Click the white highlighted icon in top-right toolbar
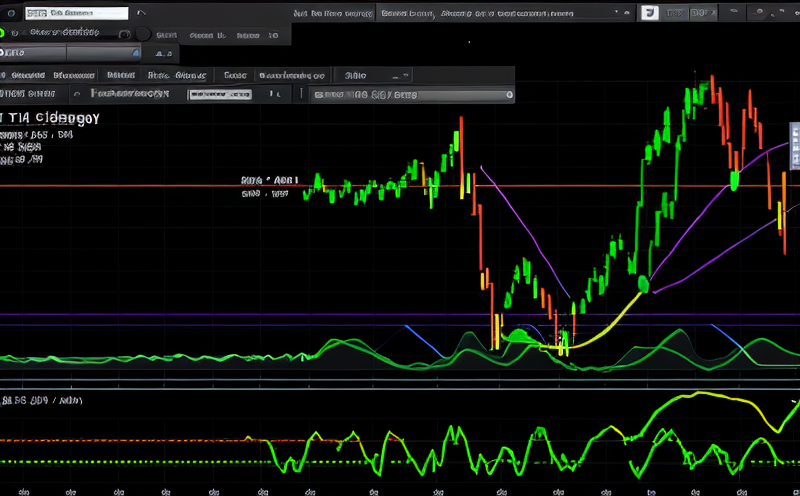This screenshot has height=496, width=800. tap(648, 13)
